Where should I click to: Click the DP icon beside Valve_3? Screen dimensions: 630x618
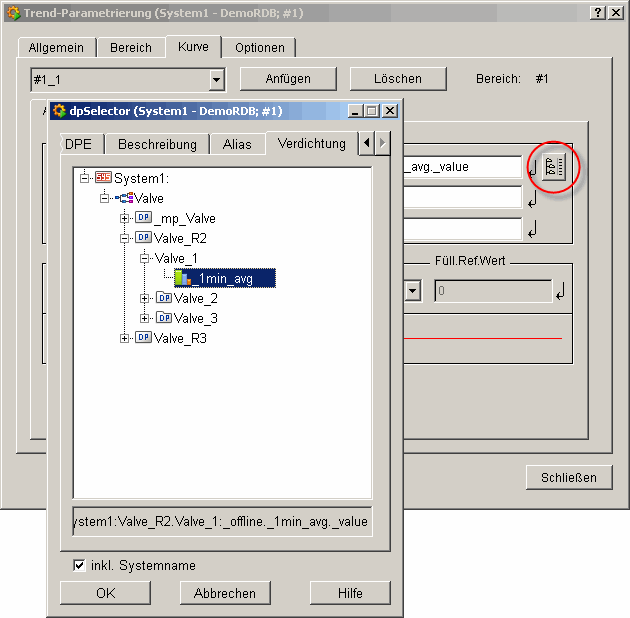pyautogui.click(x=164, y=318)
